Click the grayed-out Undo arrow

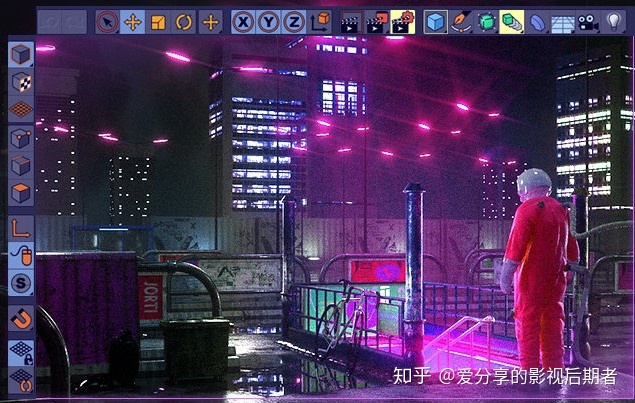click(50, 22)
